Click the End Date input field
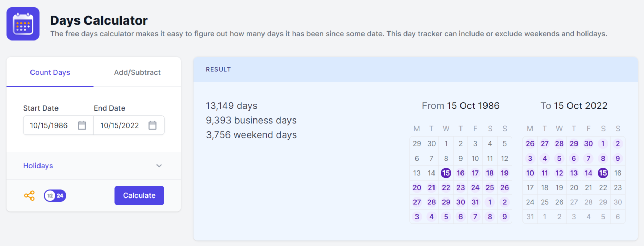Image resolution: width=644 pixels, height=246 pixels. pos(120,125)
